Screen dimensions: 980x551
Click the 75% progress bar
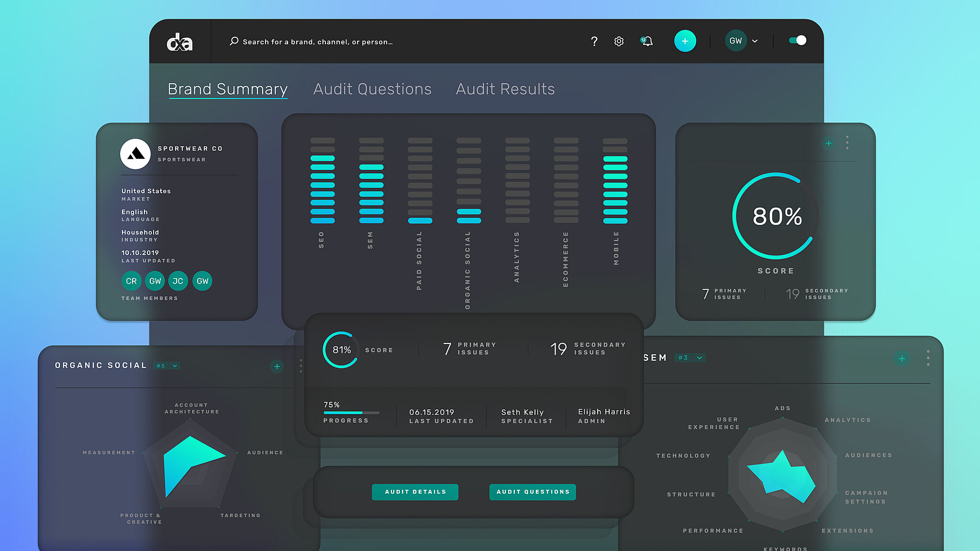tap(351, 412)
